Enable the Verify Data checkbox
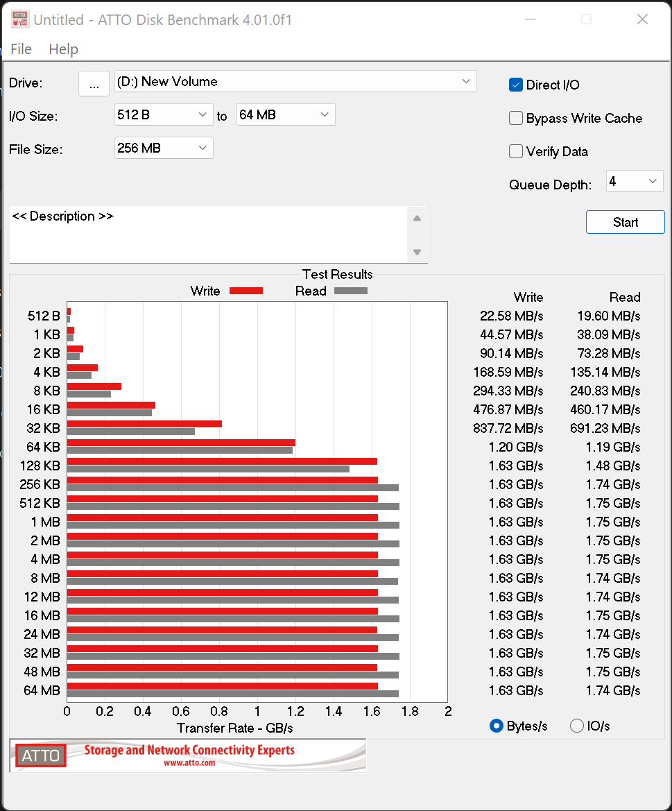 tap(516, 151)
